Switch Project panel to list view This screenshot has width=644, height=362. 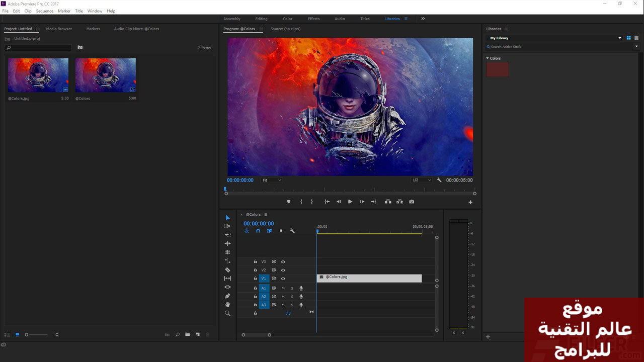tap(7, 335)
